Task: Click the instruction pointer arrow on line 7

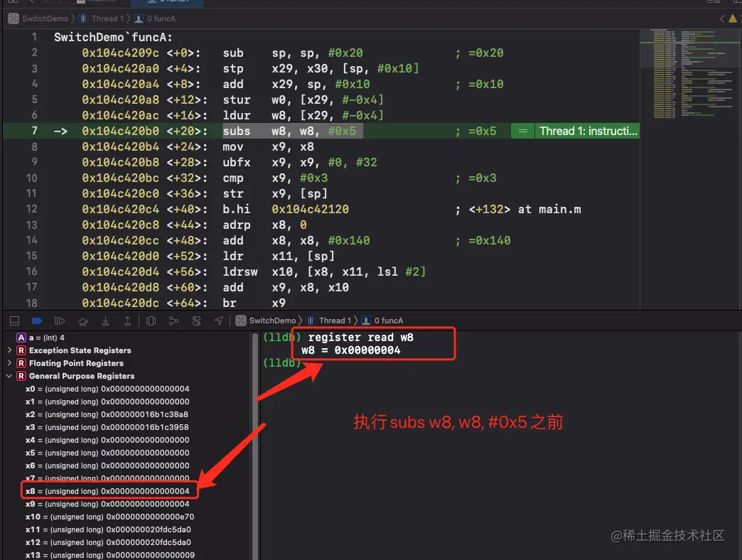Action: (60, 131)
